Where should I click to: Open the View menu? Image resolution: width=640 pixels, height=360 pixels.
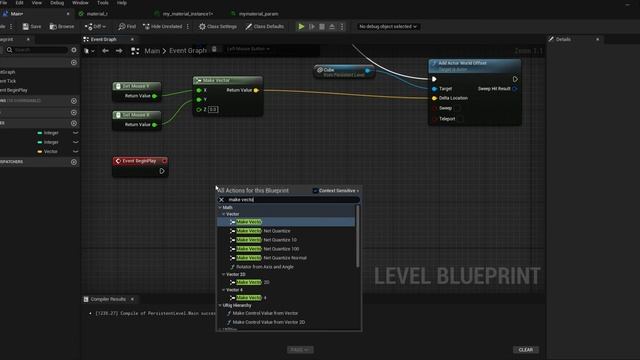click(x=37, y=3)
